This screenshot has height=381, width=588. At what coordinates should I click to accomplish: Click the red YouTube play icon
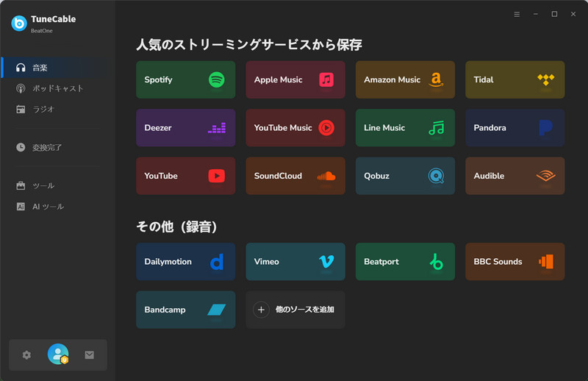tap(216, 176)
